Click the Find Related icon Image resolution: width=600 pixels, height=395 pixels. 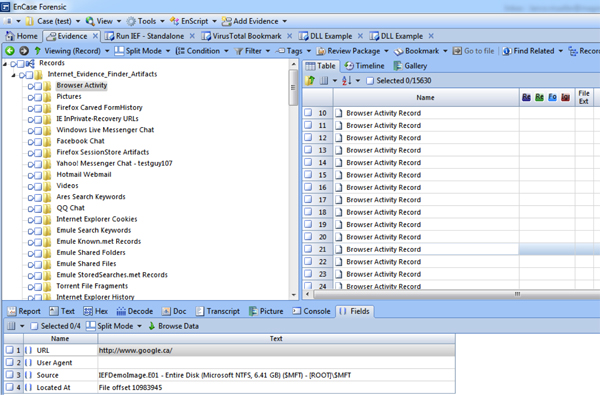(507, 51)
